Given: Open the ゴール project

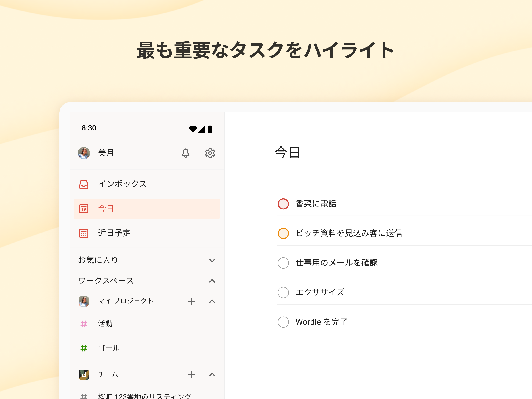Looking at the screenshot, I should click(147, 348).
